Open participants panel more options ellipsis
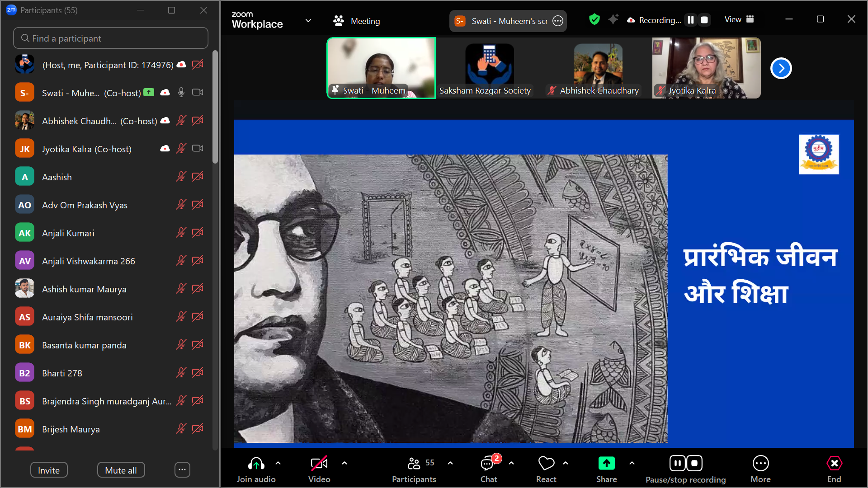 [x=182, y=470]
